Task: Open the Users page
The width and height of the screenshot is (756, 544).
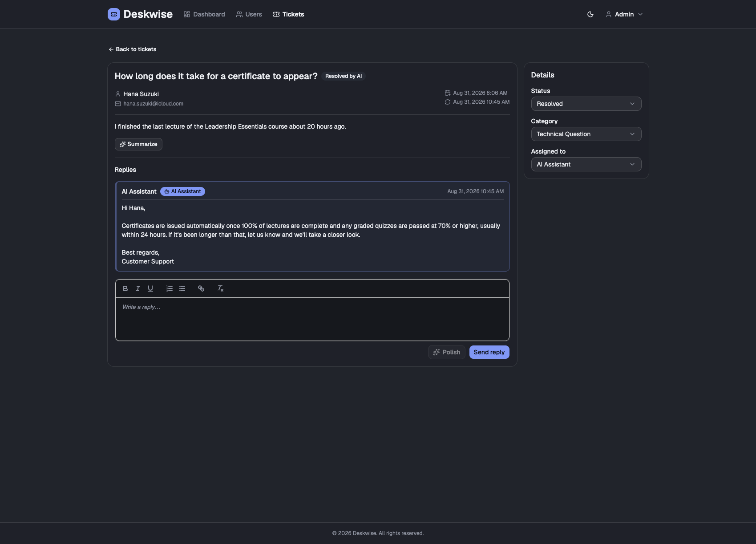Action: [249, 14]
